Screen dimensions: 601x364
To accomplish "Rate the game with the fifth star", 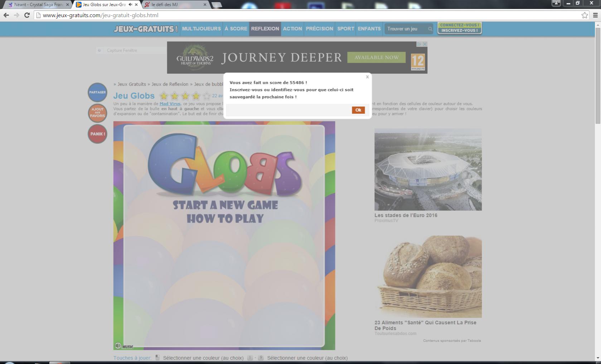I will [207, 96].
